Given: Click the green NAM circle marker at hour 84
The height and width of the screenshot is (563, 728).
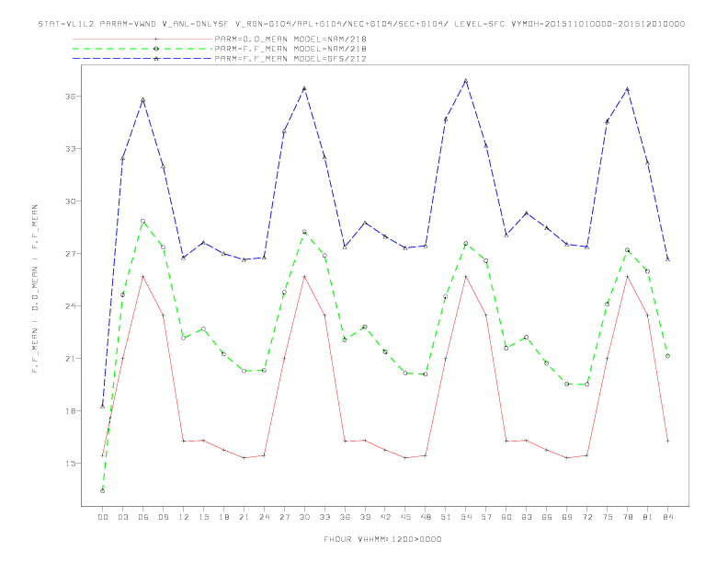Looking at the screenshot, I should pyautogui.click(x=667, y=356).
